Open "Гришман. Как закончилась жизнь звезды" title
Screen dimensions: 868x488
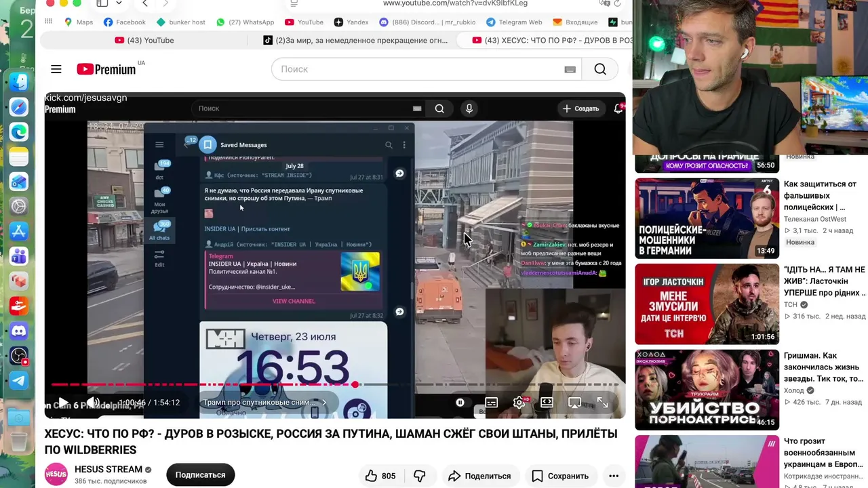[x=824, y=367]
